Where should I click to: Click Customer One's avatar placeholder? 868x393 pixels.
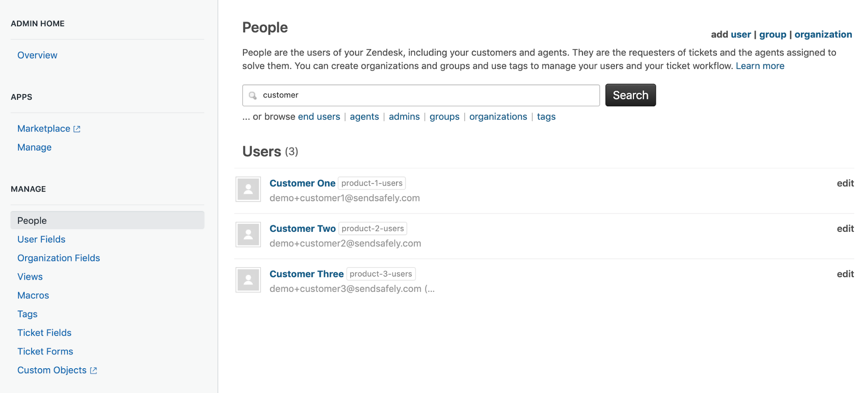click(x=248, y=189)
